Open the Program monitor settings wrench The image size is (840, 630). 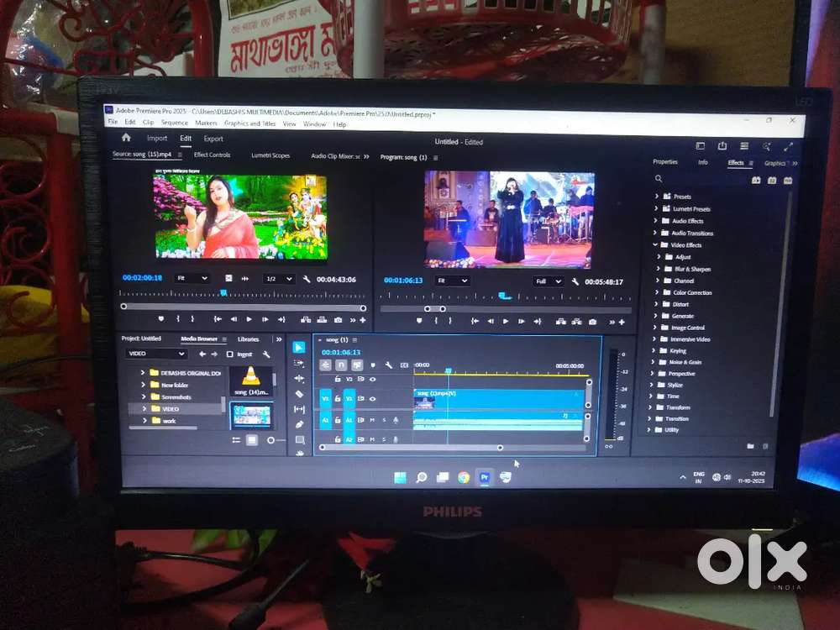pyautogui.click(x=575, y=281)
